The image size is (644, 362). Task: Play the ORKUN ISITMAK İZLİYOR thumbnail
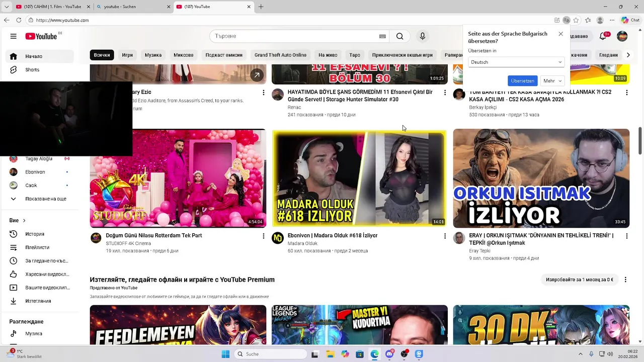click(x=541, y=178)
